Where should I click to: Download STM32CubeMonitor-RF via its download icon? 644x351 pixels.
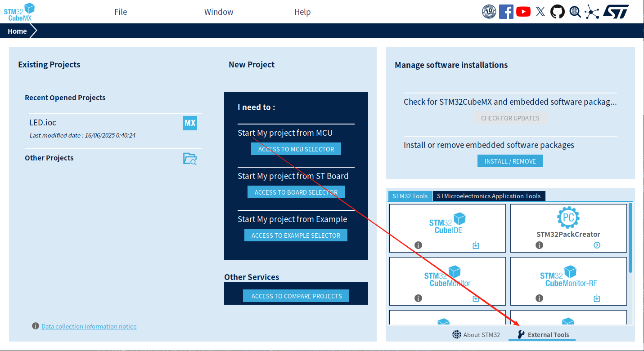597,298
